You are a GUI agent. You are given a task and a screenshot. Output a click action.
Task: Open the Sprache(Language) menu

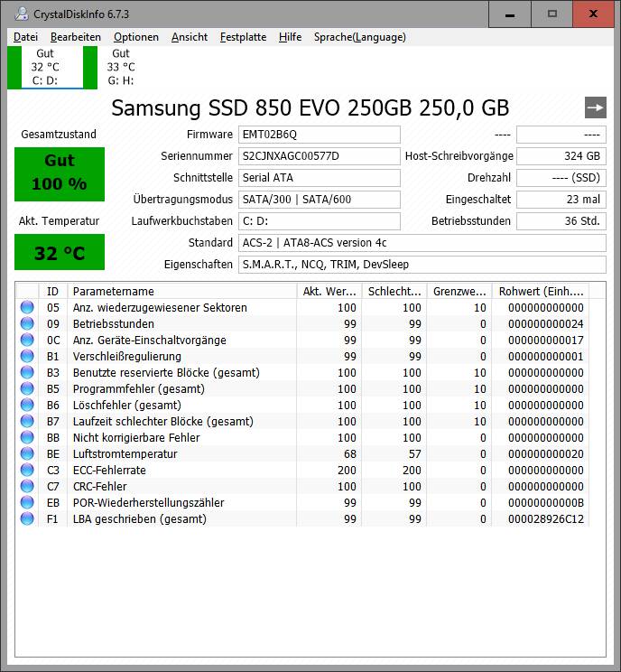click(360, 37)
